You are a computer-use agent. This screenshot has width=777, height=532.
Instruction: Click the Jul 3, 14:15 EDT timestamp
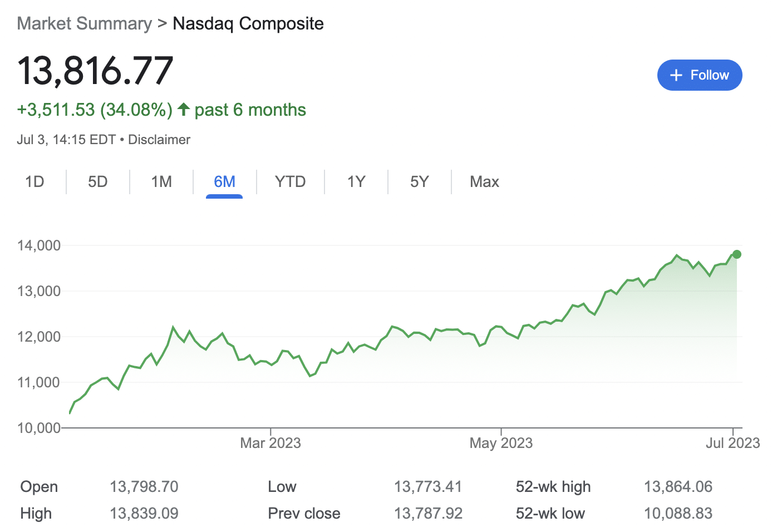click(66, 140)
